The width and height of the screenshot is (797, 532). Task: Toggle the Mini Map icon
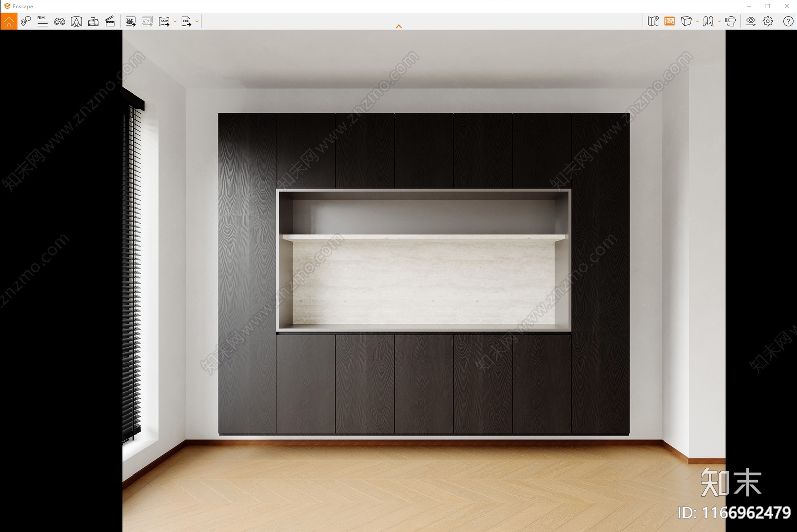pyautogui.click(x=653, y=21)
